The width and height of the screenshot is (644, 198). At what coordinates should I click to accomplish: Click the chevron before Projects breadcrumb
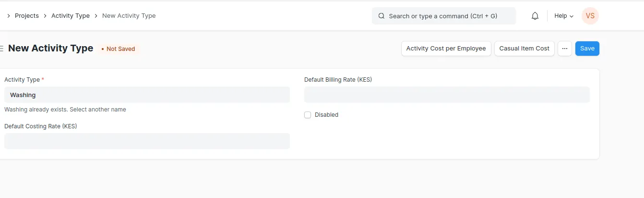9,16
